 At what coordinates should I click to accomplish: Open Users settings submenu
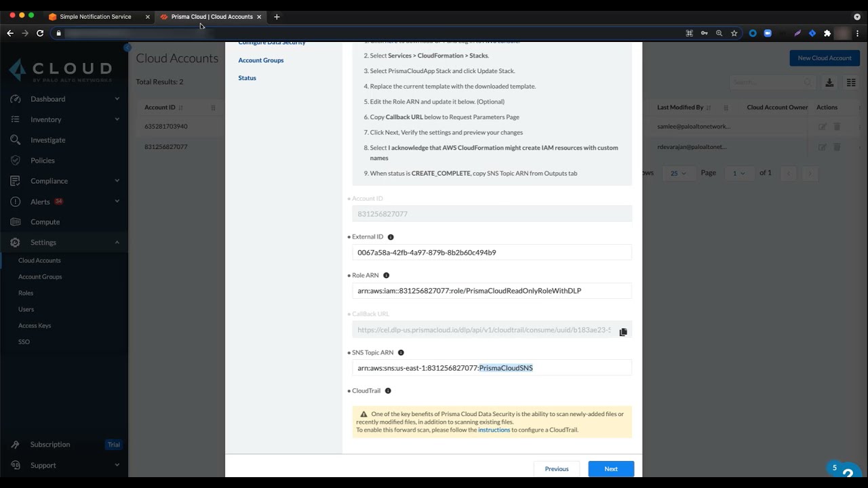[x=26, y=309]
